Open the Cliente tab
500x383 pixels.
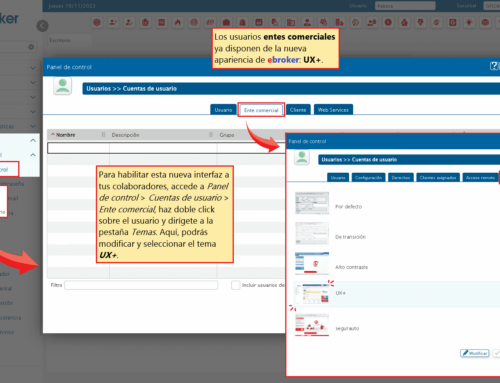point(298,110)
